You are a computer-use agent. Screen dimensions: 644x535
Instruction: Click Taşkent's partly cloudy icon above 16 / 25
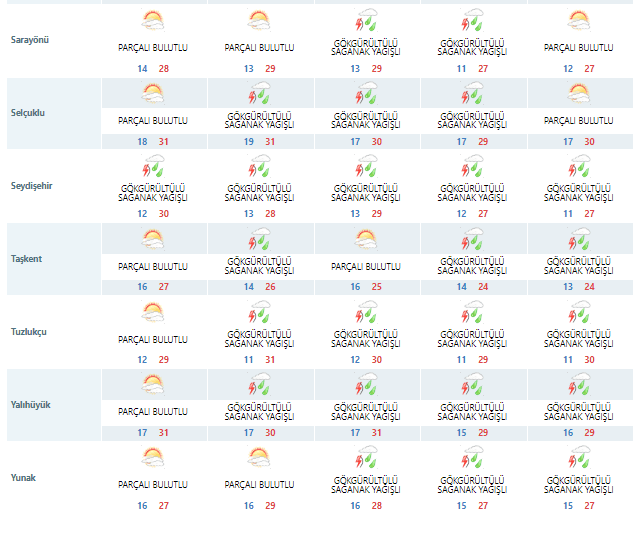[x=366, y=240]
